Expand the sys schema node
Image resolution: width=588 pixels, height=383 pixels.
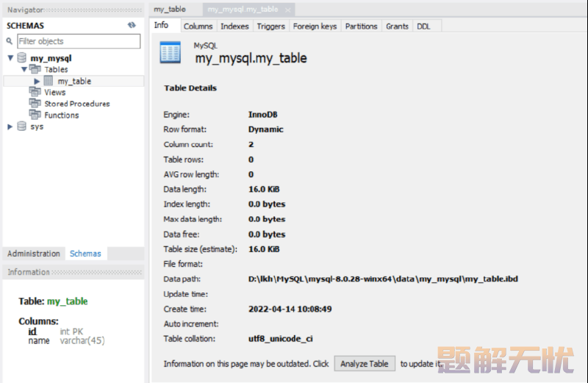(x=10, y=126)
